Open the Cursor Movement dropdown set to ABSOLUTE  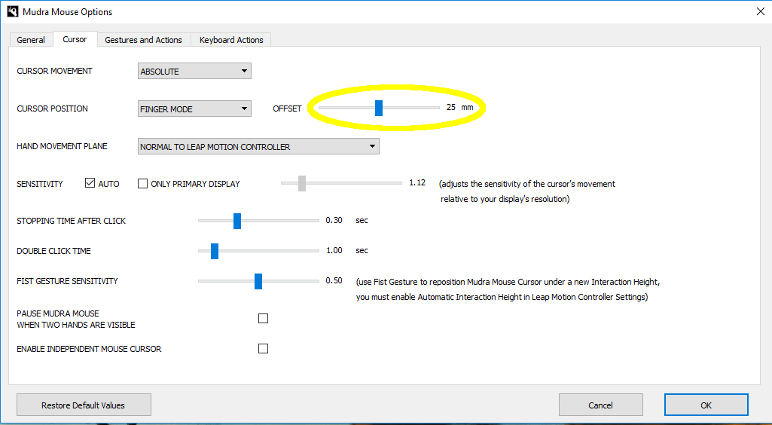(194, 71)
